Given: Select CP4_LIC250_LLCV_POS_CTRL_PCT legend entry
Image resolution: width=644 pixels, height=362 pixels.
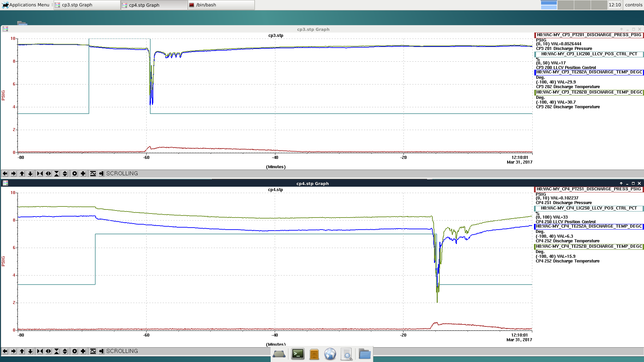Looking at the screenshot, I should (x=589, y=208).
